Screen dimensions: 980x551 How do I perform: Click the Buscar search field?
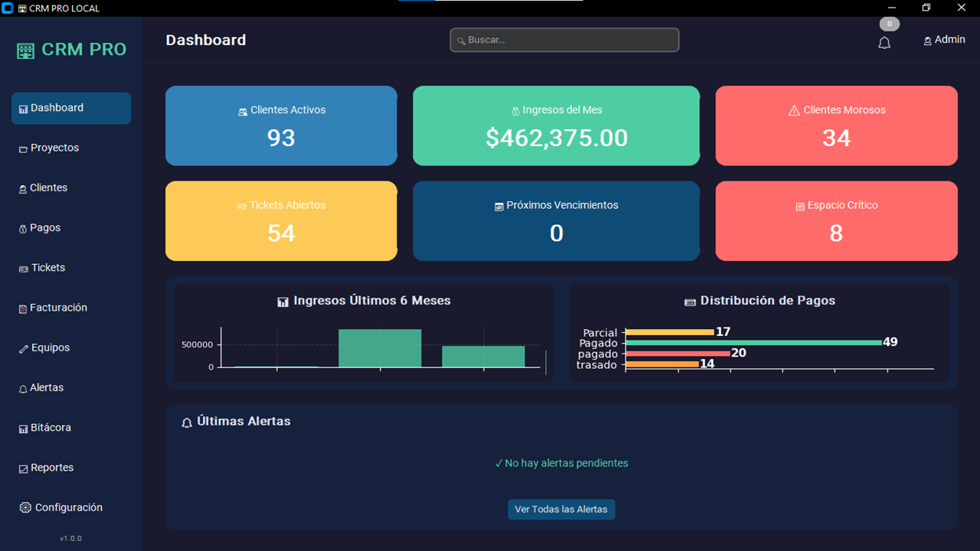pyautogui.click(x=564, y=40)
